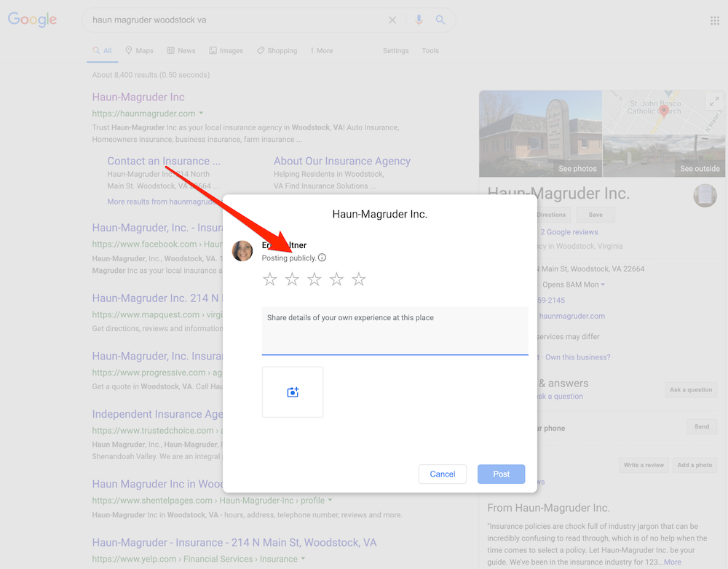728x569 pixels.
Task: Switch to the Maps tab
Action: click(x=139, y=51)
